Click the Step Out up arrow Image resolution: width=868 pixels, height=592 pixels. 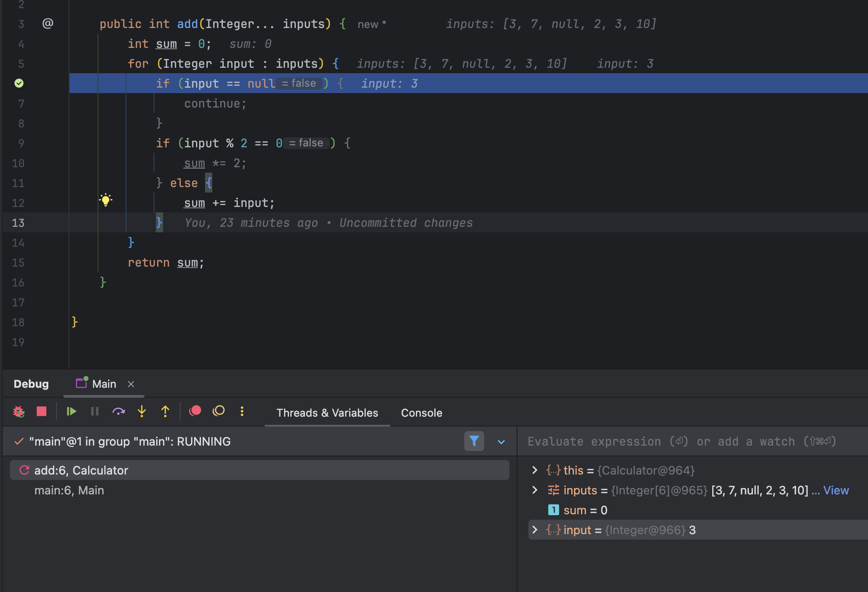(x=165, y=411)
